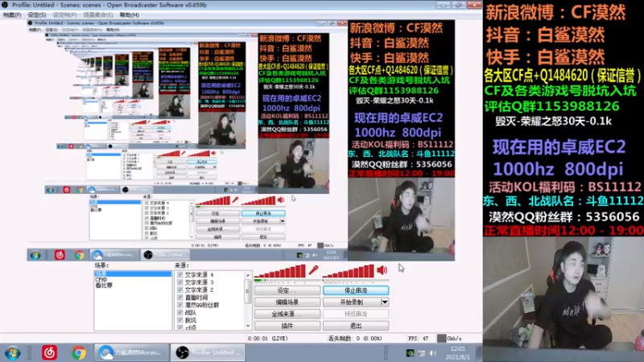Toggle the 战队 source checkbox

(180, 312)
